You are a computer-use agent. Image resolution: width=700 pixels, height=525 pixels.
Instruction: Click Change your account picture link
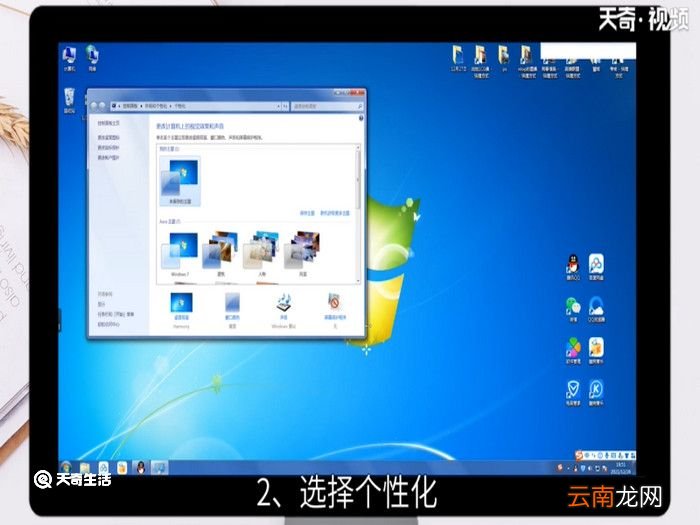coord(108,158)
